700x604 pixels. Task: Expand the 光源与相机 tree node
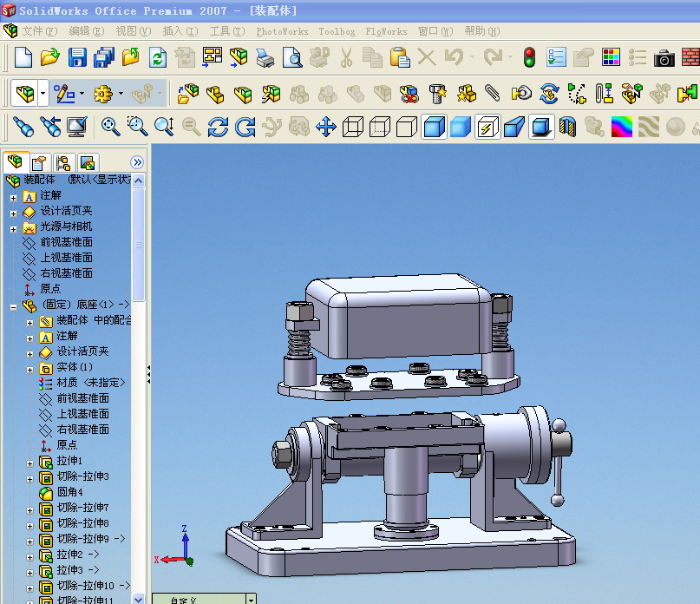(x=13, y=229)
